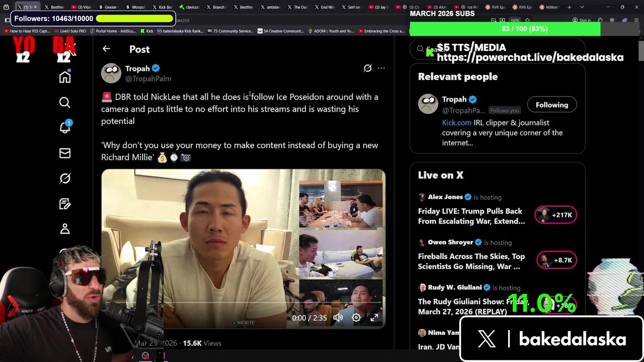Click the page vertical scrollbar
644x362 pixels.
pos(641,50)
